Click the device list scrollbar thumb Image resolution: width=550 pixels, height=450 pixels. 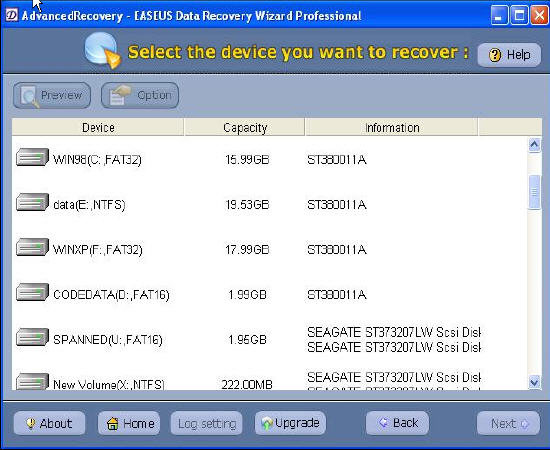(x=534, y=192)
